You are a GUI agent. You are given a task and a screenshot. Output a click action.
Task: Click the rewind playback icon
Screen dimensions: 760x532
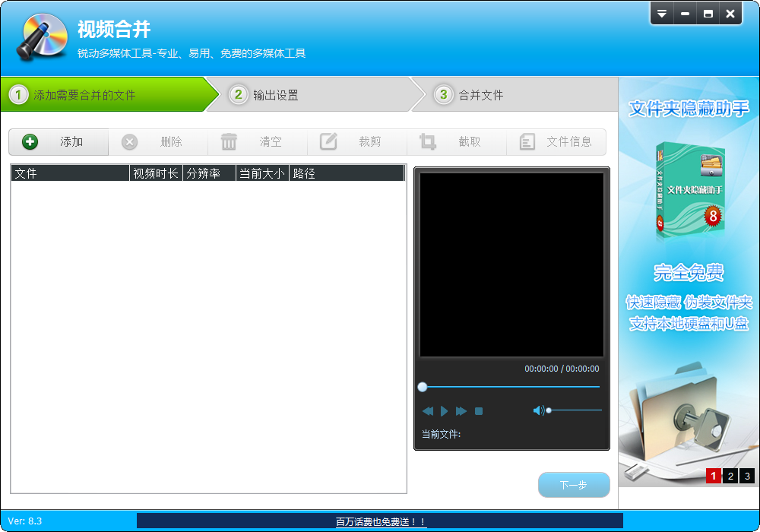tap(427, 411)
